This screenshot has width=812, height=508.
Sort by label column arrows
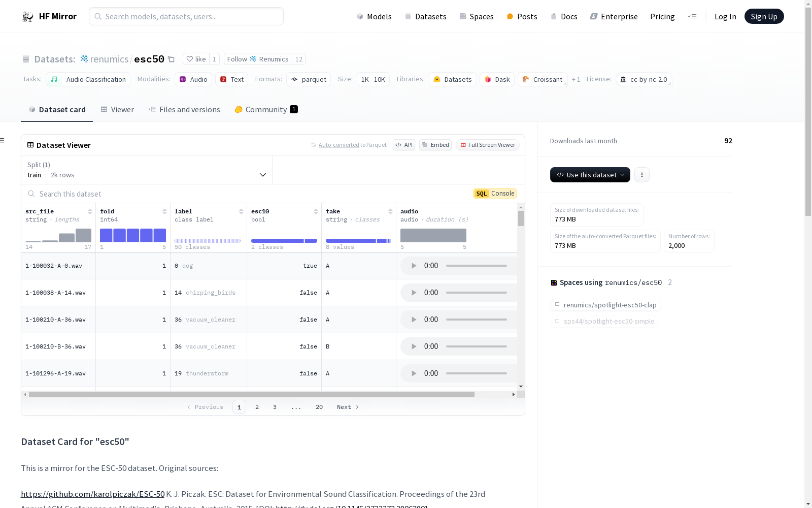[x=241, y=211]
